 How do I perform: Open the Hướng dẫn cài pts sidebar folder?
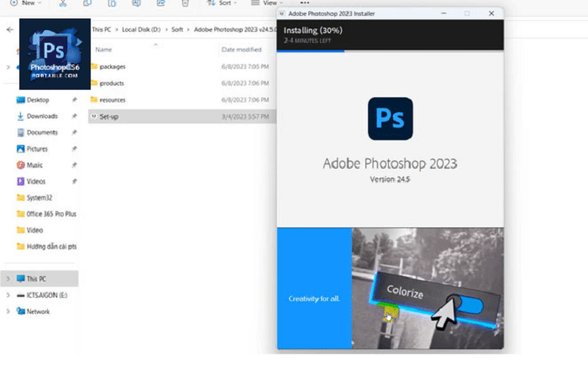(x=51, y=247)
